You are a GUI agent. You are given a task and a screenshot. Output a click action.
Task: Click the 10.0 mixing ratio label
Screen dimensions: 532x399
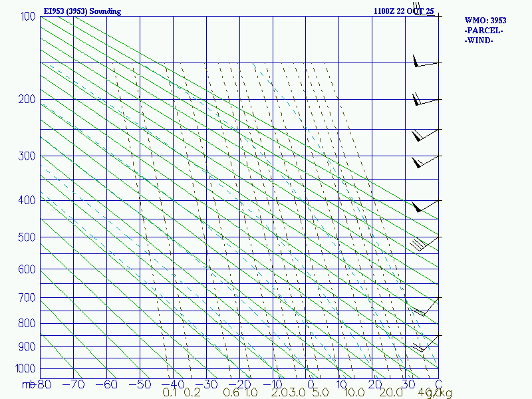(355, 392)
